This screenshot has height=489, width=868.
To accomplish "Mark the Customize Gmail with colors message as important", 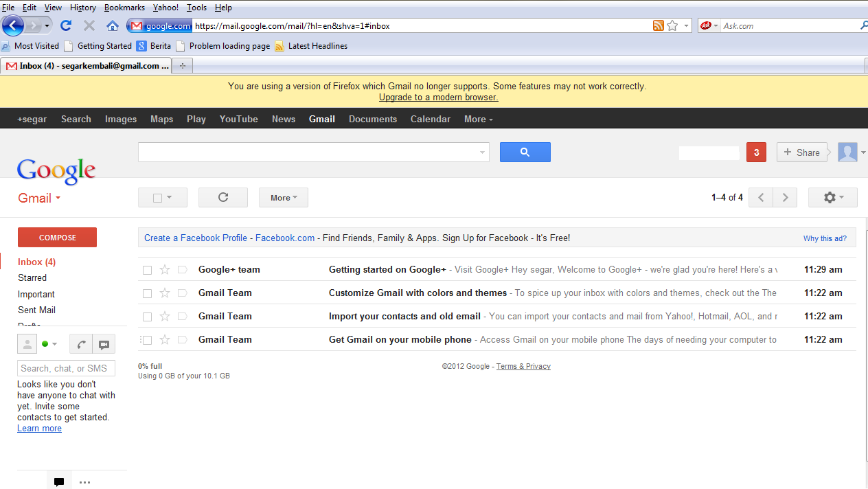I will (x=182, y=293).
